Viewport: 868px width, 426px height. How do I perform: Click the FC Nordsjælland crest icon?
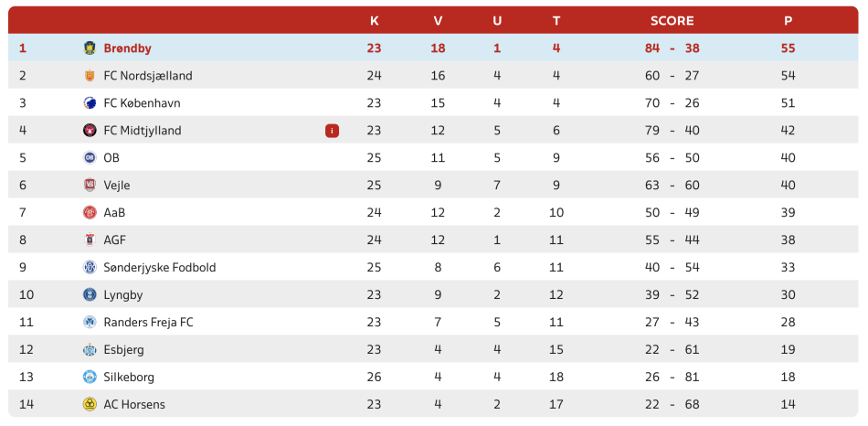[90, 75]
